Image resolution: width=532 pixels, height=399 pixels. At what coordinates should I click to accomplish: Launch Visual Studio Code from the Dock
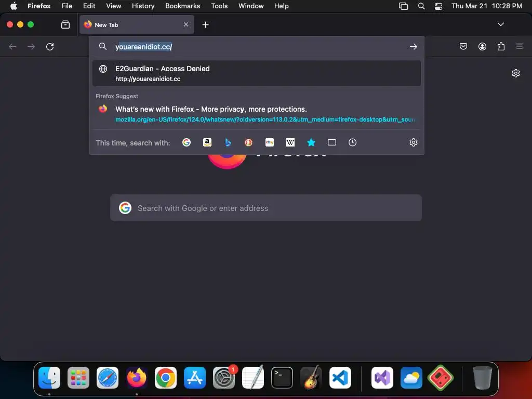[x=340, y=378]
